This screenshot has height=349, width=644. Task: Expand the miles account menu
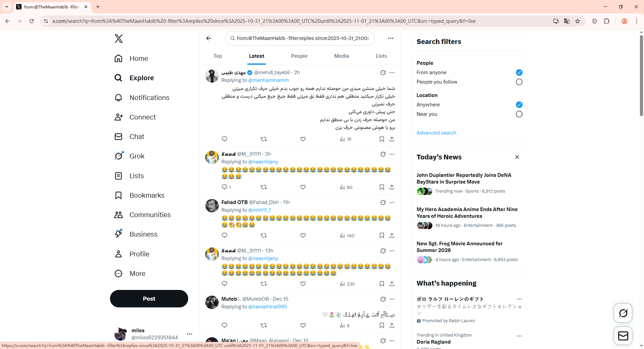pyautogui.click(x=190, y=334)
